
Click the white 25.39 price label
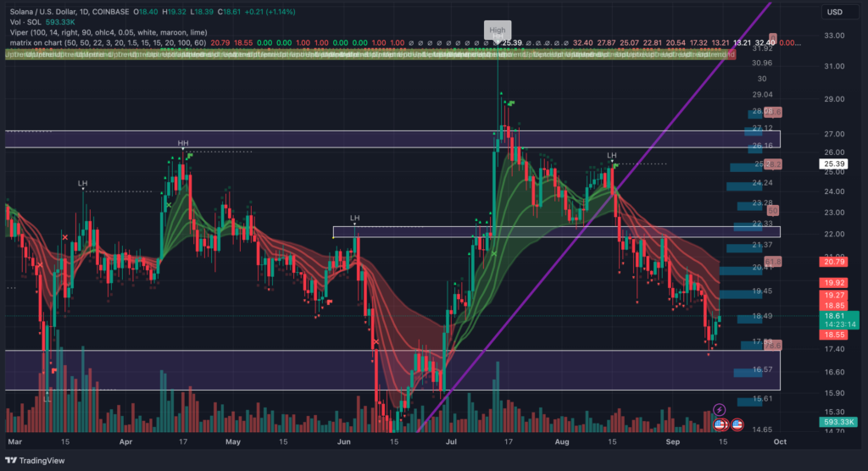pyautogui.click(x=834, y=163)
